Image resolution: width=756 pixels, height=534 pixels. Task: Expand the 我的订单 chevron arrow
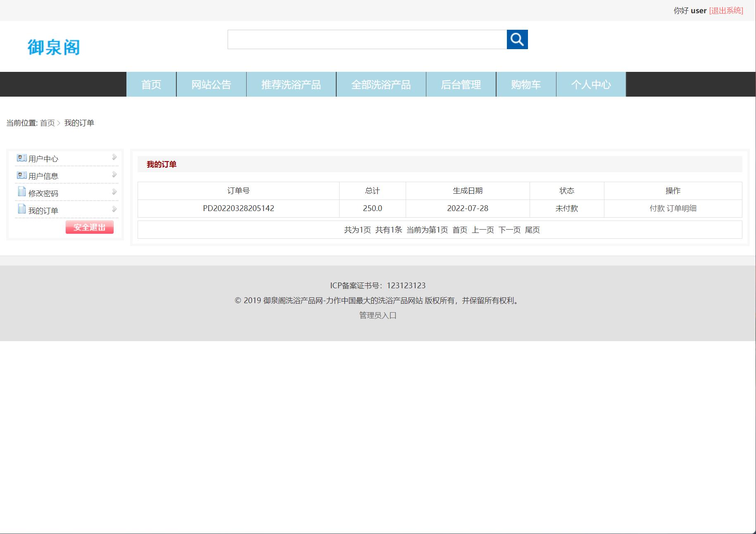coord(114,209)
